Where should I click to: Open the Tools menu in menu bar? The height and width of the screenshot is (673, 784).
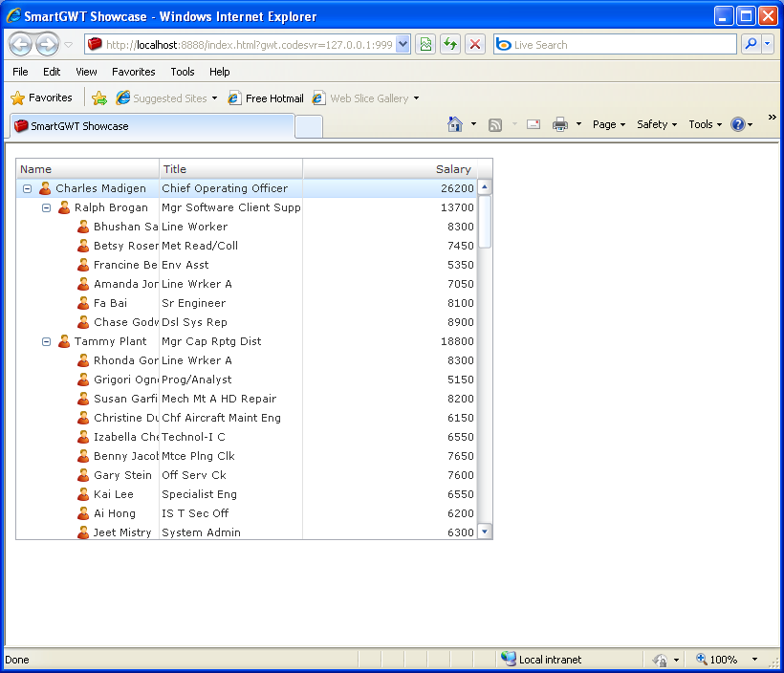(x=182, y=72)
